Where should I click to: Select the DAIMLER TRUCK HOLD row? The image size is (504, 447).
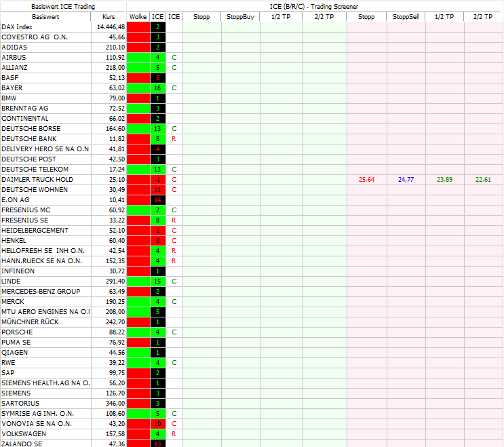(x=37, y=180)
